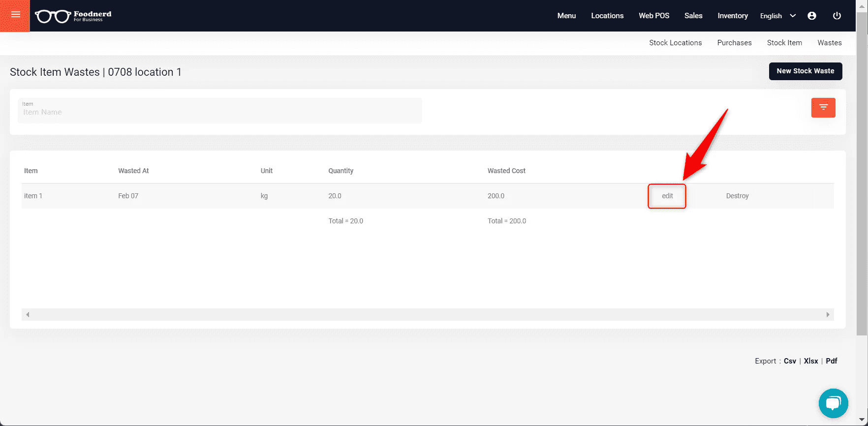Click the Quantity column header

[341, 171]
